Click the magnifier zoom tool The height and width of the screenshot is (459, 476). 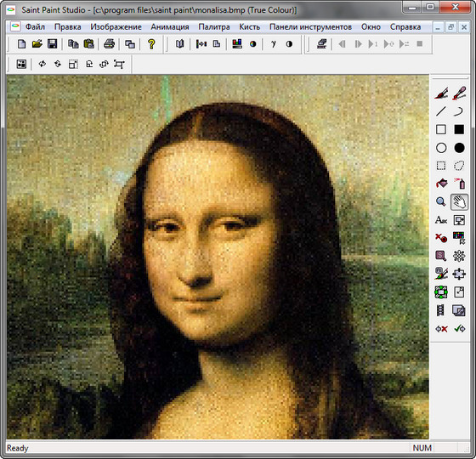(441, 202)
